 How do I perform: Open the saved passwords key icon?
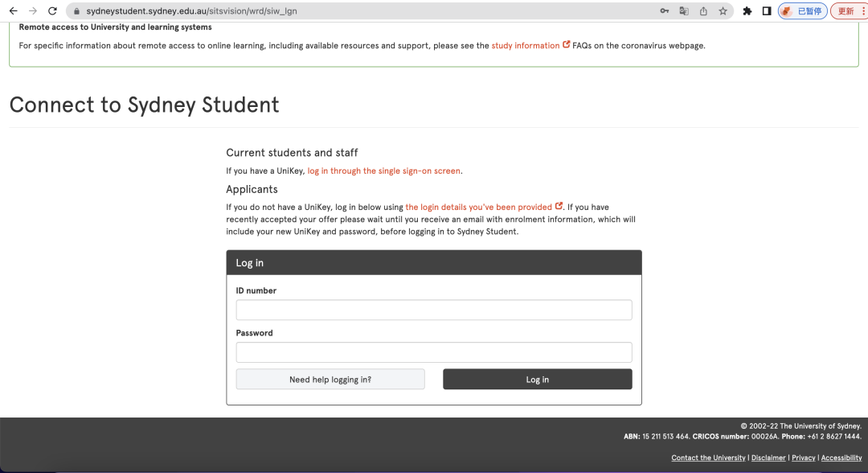665,11
